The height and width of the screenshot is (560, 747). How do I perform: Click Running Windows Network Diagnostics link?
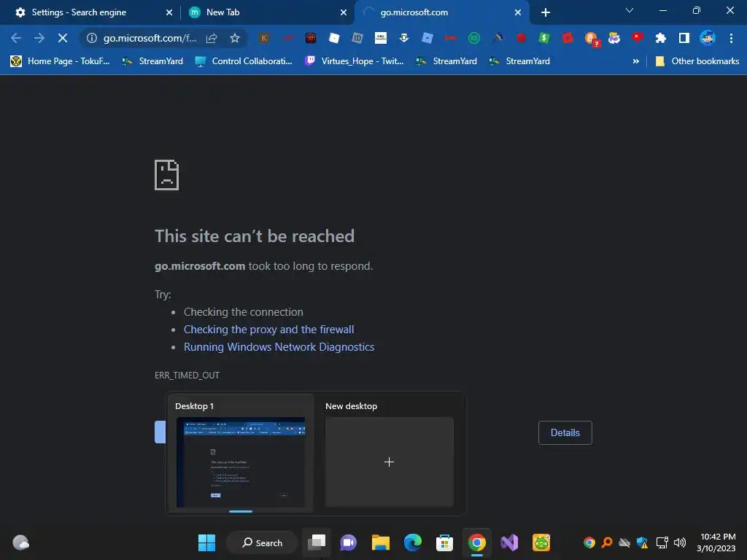point(279,347)
